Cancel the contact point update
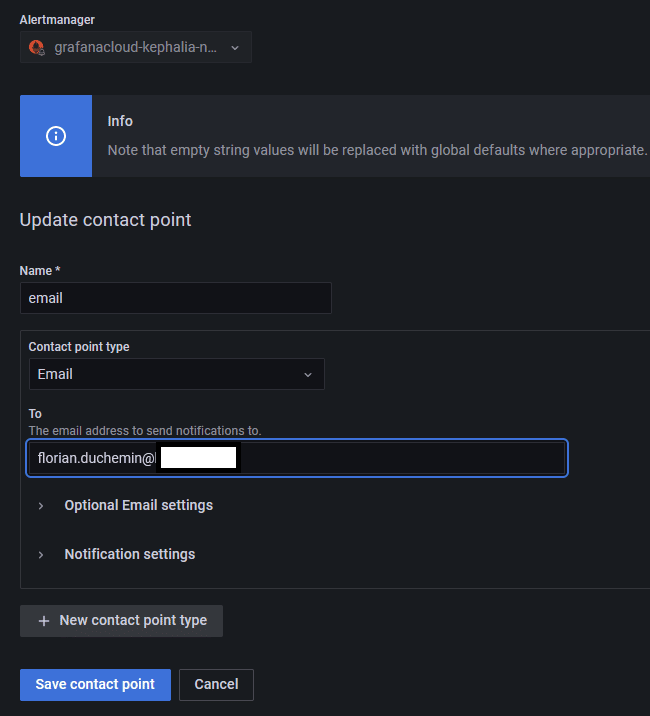The width and height of the screenshot is (650, 716). (x=216, y=684)
